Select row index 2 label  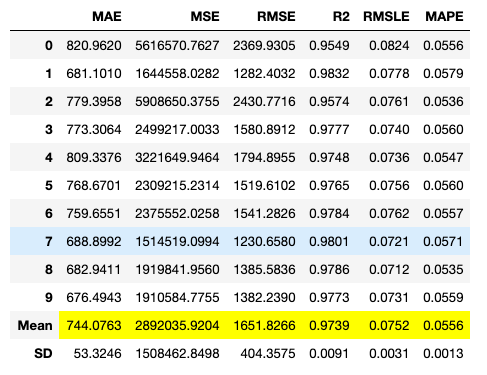[x=49, y=101]
